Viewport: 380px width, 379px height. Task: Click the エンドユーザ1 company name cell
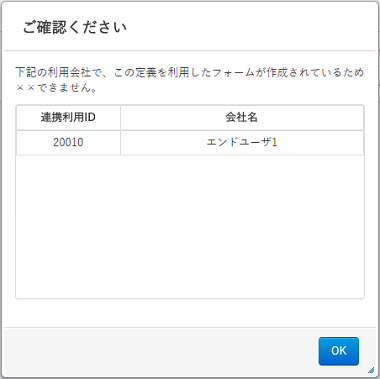pos(242,142)
